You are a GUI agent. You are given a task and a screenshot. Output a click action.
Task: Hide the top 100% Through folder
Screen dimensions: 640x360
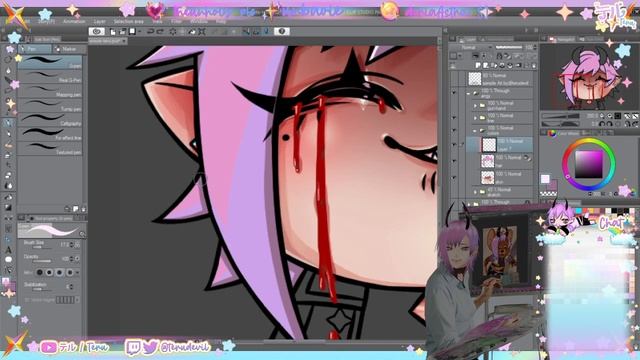[x=454, y=93]
